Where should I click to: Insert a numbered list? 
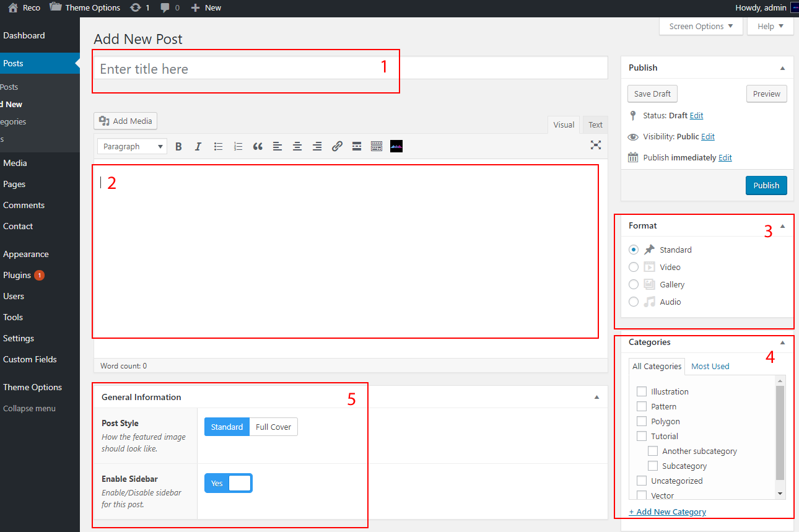click(x=238, y=147)
